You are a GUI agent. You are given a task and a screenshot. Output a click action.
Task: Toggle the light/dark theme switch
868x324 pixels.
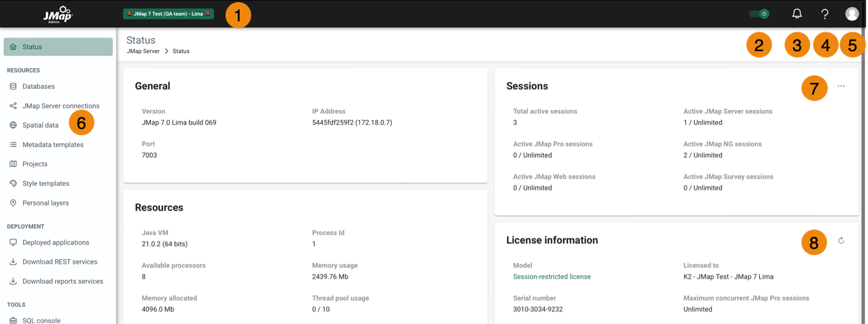coord(759,14)
